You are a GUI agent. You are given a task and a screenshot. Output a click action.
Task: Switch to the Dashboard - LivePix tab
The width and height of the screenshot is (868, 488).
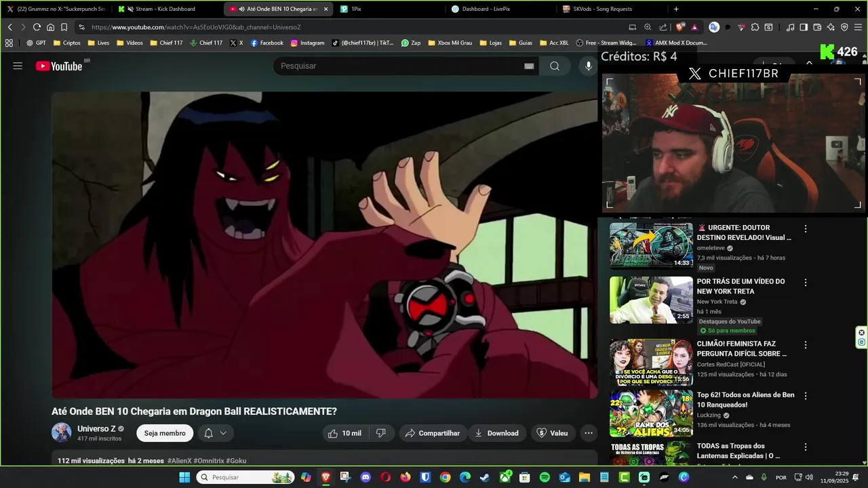[502, 9]
